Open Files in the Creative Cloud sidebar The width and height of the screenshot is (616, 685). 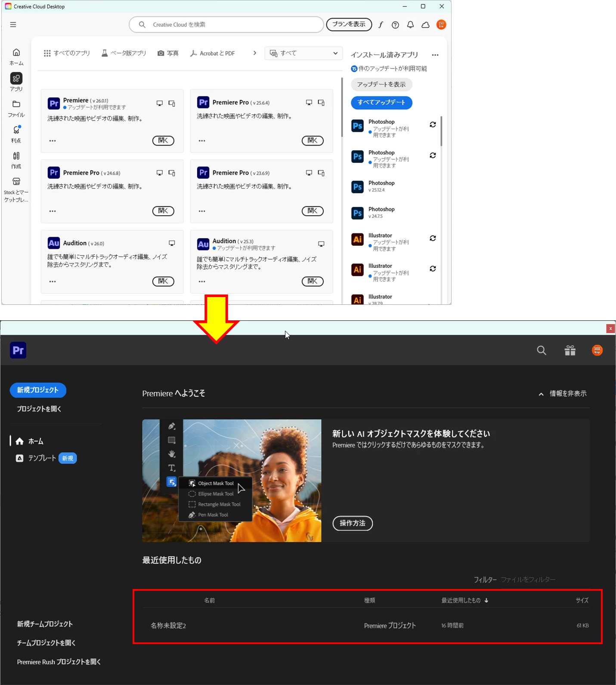[x=16, y=108]
